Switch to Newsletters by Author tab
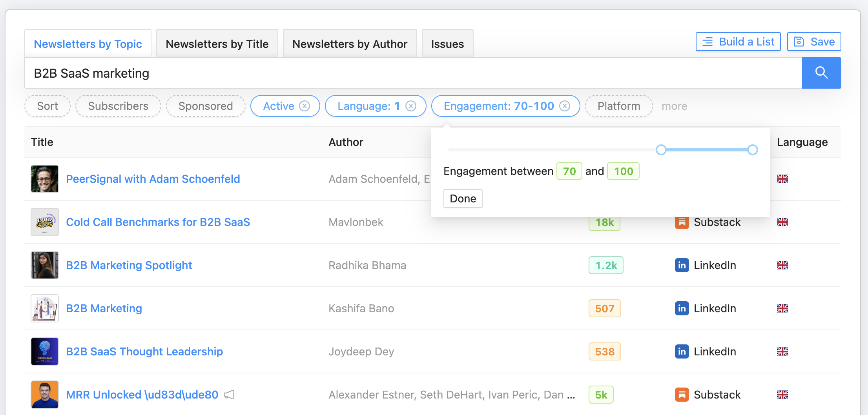 pos(350,44)
